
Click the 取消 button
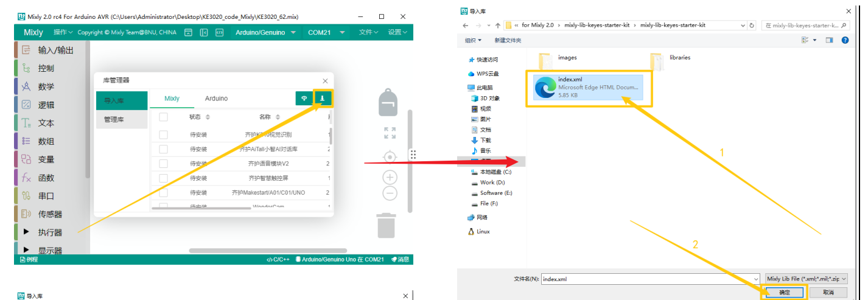point(828,293)
